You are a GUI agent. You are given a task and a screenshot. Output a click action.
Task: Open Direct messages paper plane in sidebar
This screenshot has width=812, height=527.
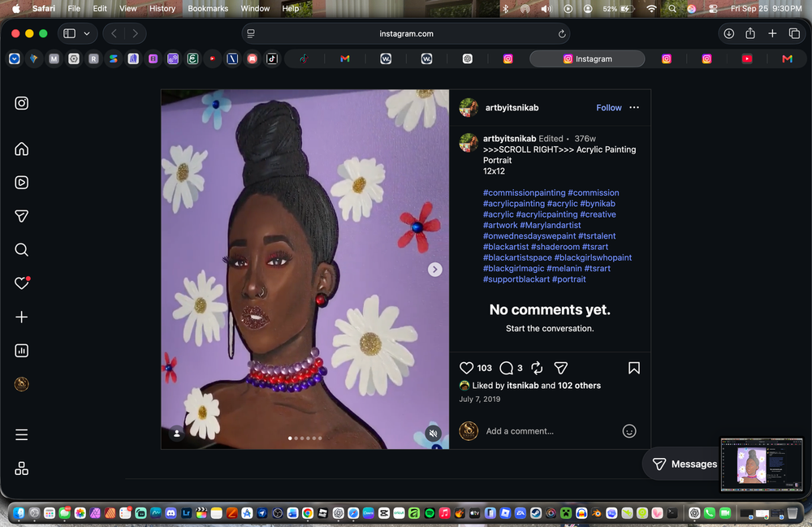coord(21,216)
